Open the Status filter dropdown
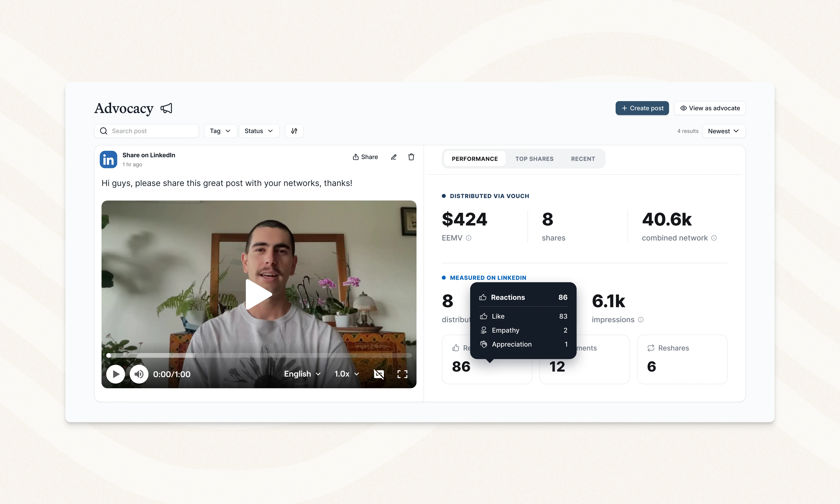The image size is (840, 504). pyautogui.click(x=259, y=131)
